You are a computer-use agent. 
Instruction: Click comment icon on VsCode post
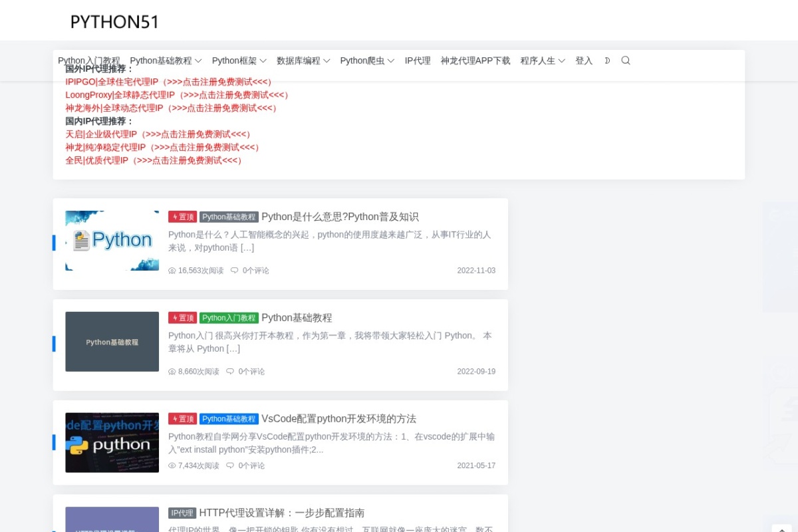point(230,466)
